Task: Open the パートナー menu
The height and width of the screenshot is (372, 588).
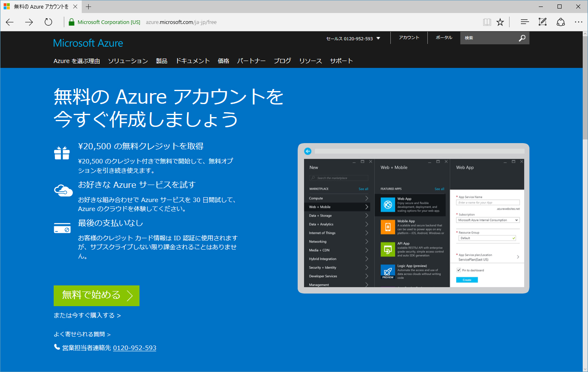Action: (x=251, y=61)
